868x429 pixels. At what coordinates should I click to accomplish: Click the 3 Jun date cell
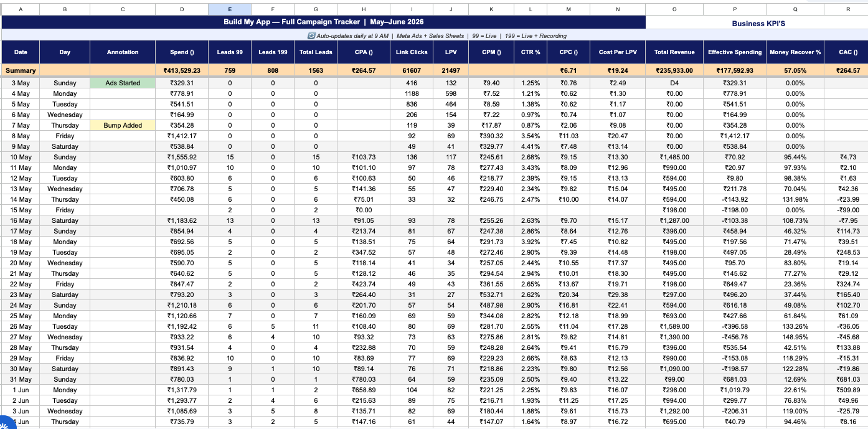21,411
